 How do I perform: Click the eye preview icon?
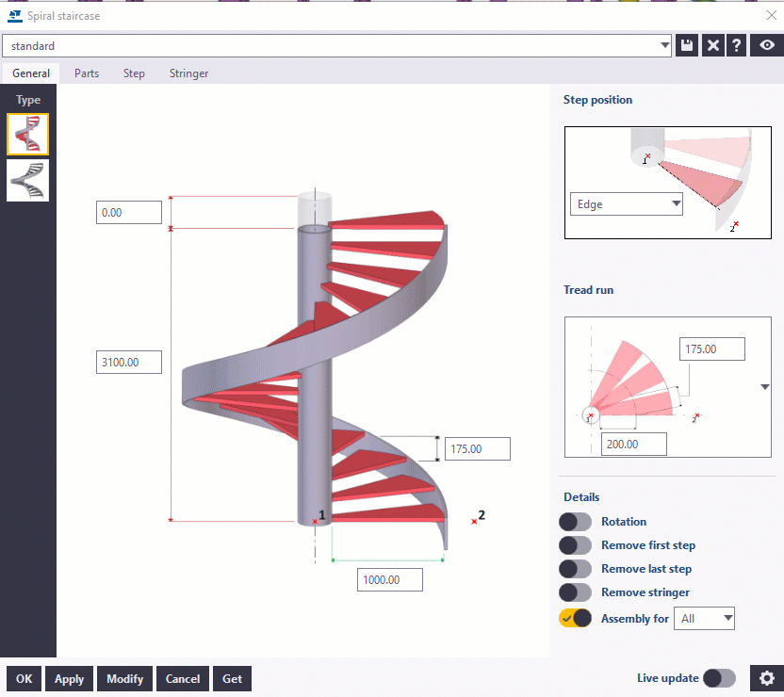coord(766,45)
